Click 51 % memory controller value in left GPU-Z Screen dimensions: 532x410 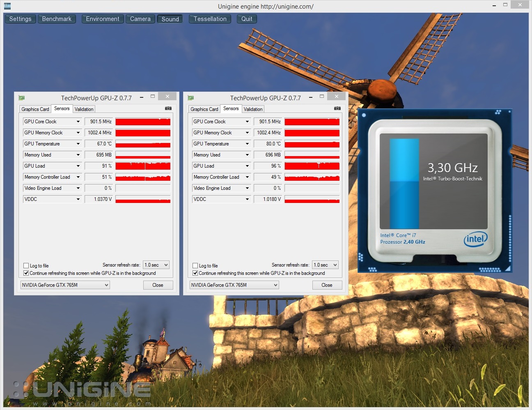[x=99, y=177]
